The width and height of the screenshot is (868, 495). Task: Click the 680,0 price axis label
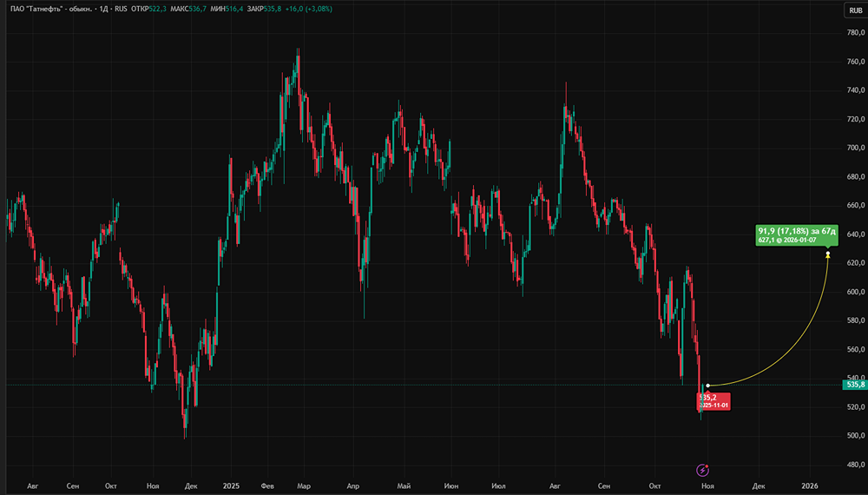[x=855, y=176]
